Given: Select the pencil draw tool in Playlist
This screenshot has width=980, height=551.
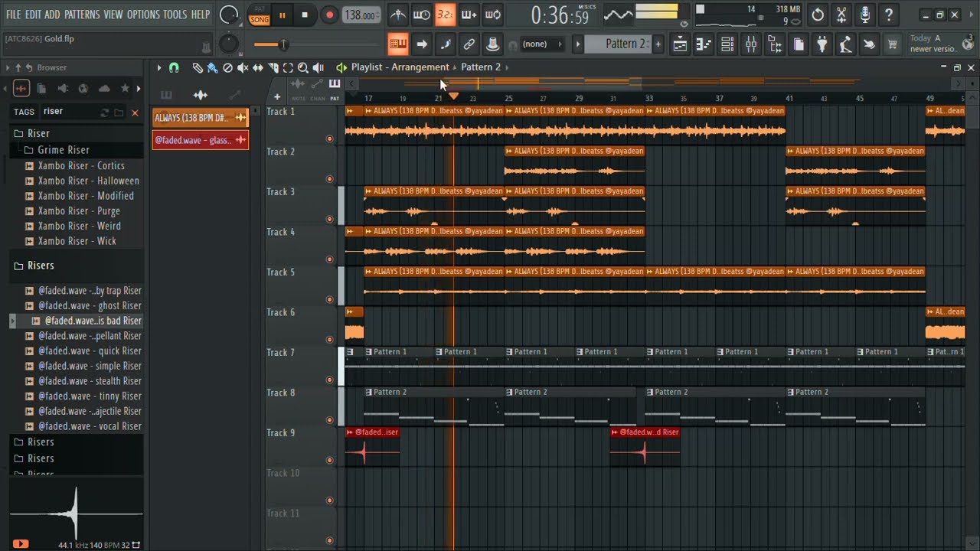Looking at the screenshot, I should 198,67.
